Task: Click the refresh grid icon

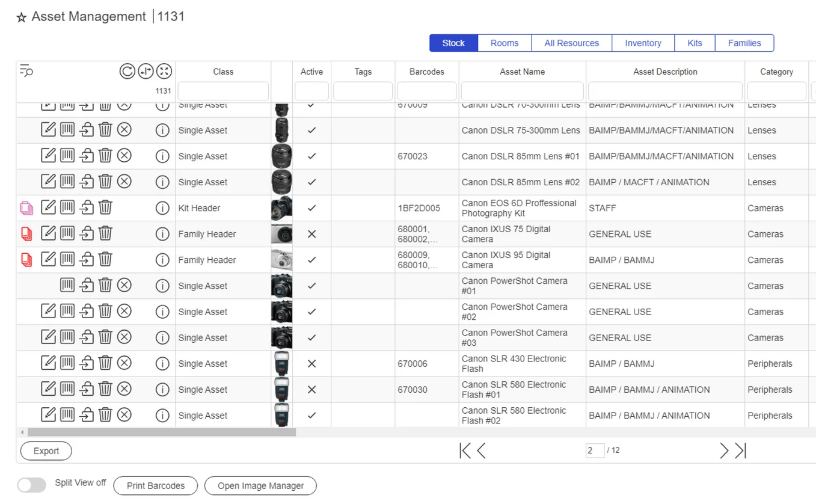Action: tap(127, 72)
